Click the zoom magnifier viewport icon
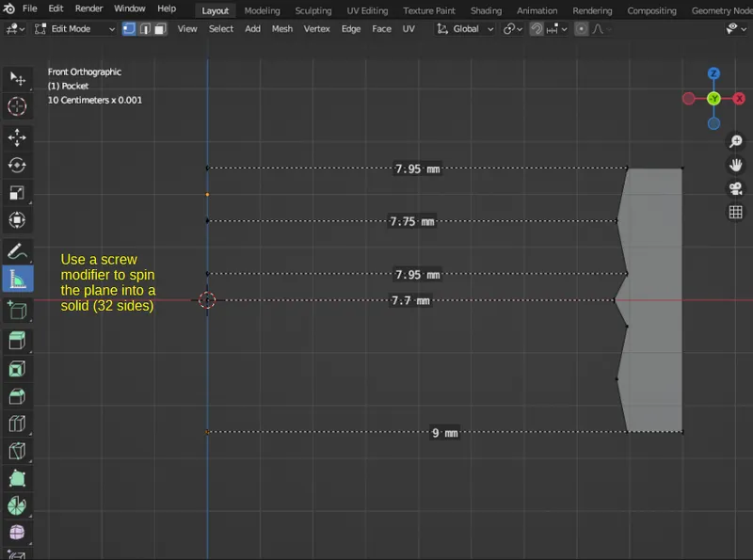The height and width of the screenshot is (560, 753). (736, 141)
